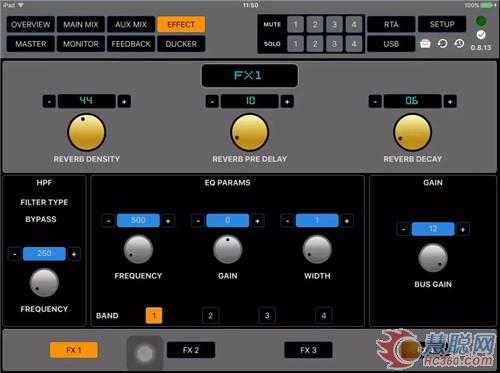This screenshot has width=500, height=373.
Task: Open the DUCKER tab
Action: tap(181, 44)
